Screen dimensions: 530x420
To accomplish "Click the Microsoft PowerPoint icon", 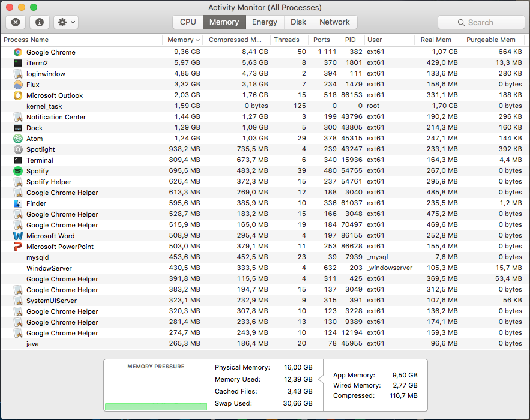I will pyautogui.click(x=18, y=247).
